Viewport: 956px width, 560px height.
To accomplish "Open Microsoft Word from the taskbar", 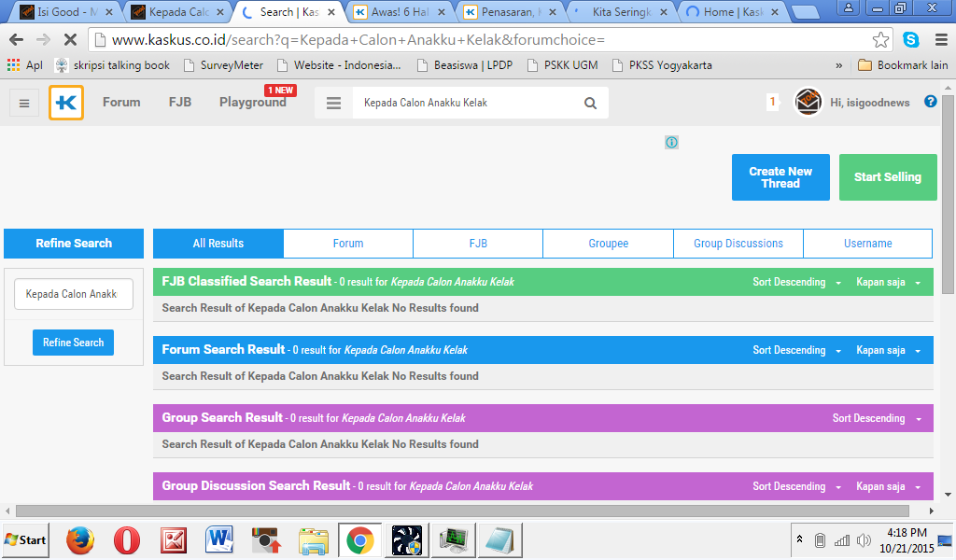I will pyautogui.click(x=219, y=540).
